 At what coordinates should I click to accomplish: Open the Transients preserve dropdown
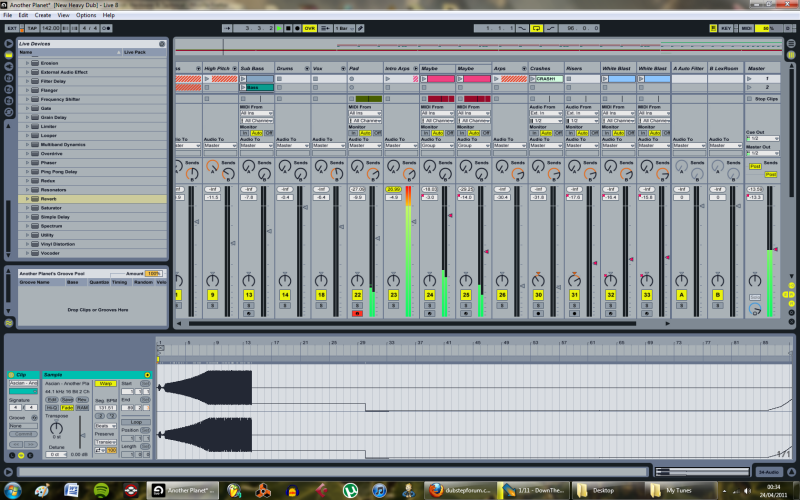106,442
